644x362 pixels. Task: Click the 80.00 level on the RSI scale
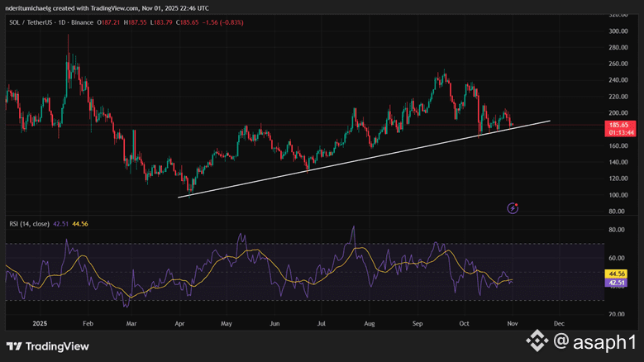[x=617, y=230]
